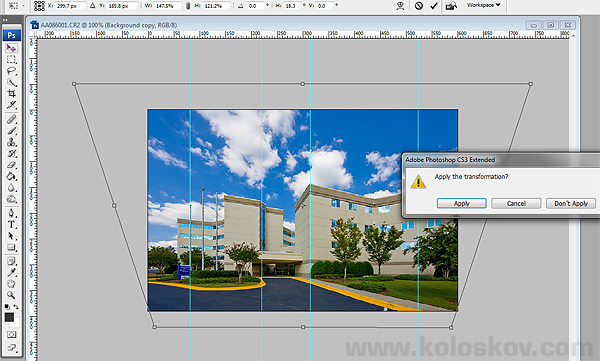The height and width of the screenshot is (361, 600).
Task: Toggle the maintain aspect ratio chain link
Action: [188, 6]
